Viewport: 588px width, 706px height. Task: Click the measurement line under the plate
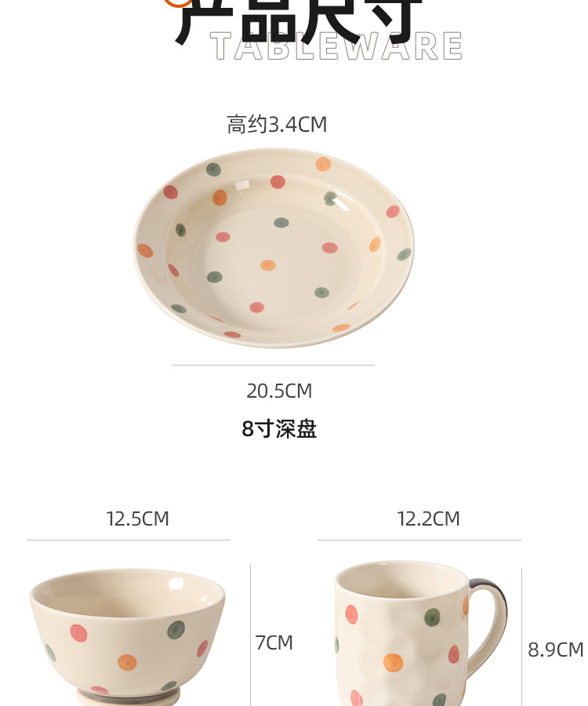pos(273,365)
